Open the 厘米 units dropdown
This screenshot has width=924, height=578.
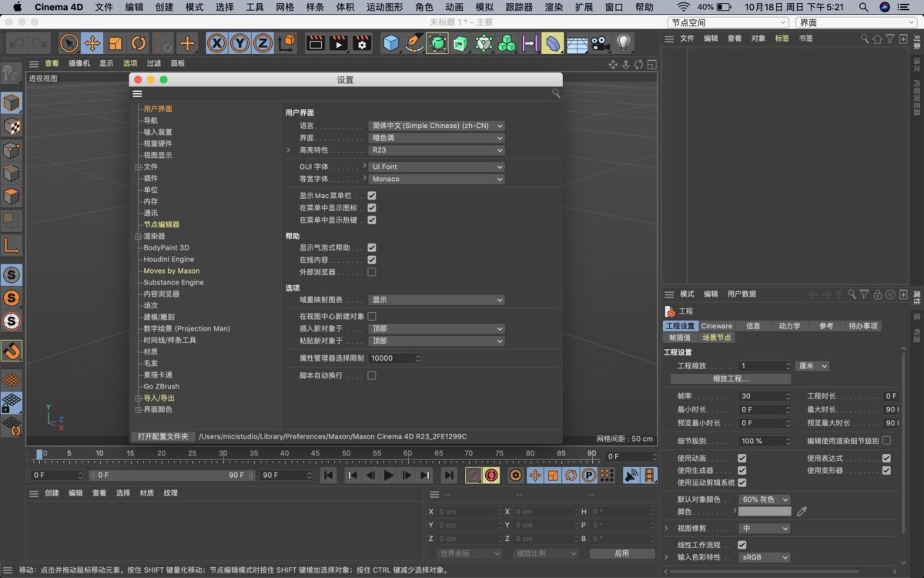point(813,366)
